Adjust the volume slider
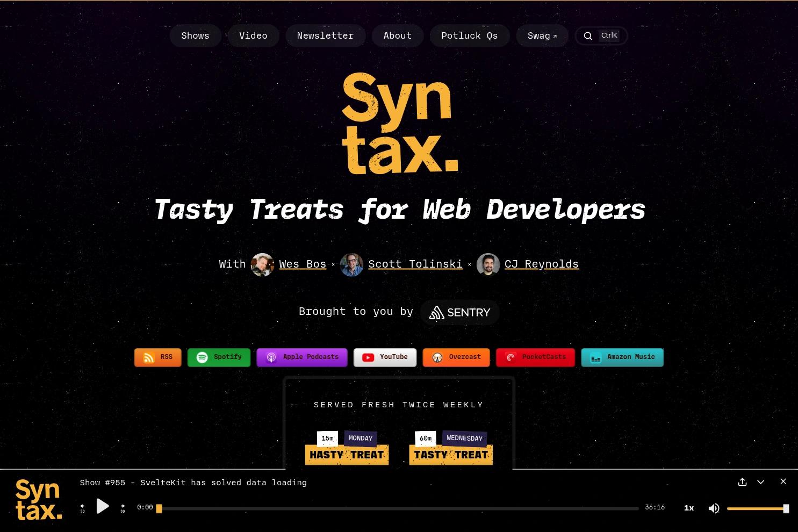This screenshot has width=798, height=532. click(x=758, y=508)
